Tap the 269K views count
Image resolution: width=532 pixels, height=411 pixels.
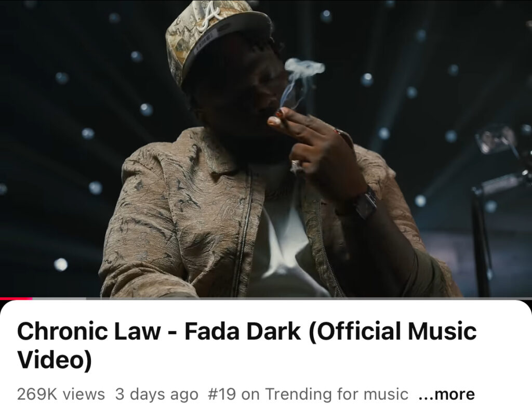(x=61, y=394)
